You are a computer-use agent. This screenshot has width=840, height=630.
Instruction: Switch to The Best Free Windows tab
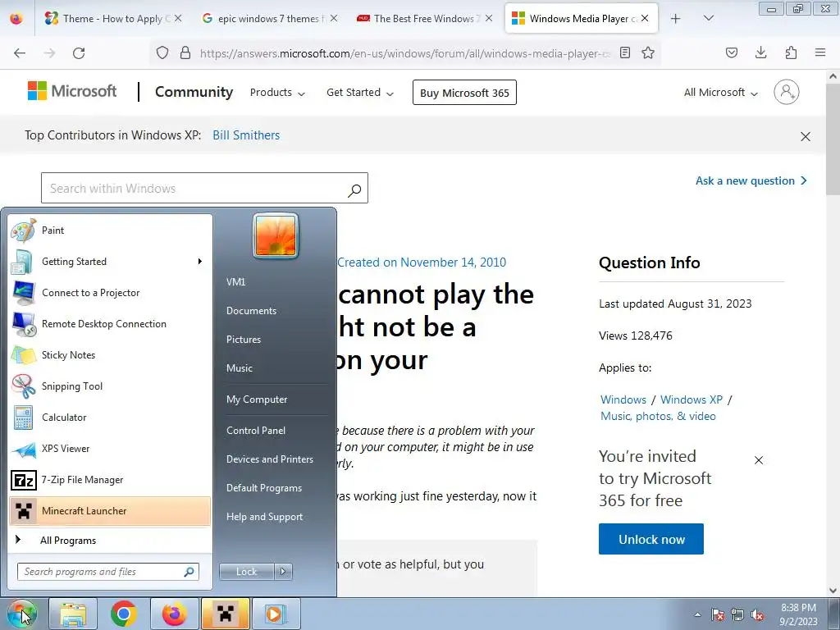(x=422, y=19)
